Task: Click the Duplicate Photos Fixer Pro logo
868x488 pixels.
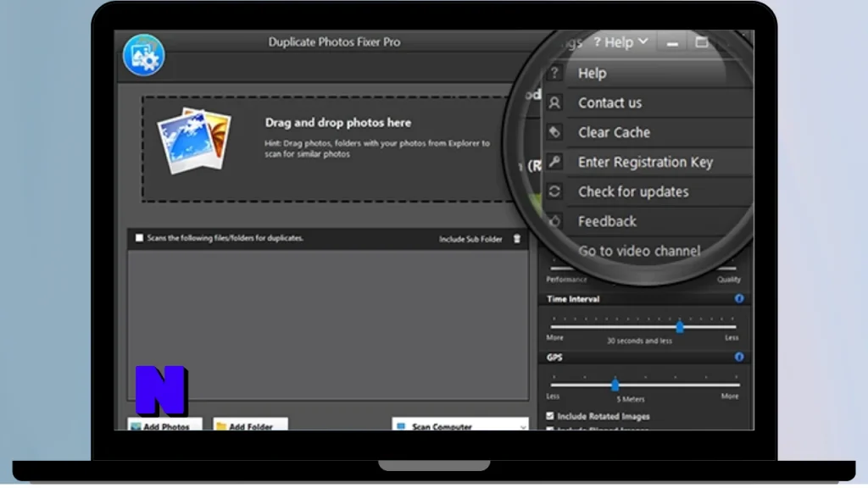Action: pyautogui.click(x=144, y=55)
